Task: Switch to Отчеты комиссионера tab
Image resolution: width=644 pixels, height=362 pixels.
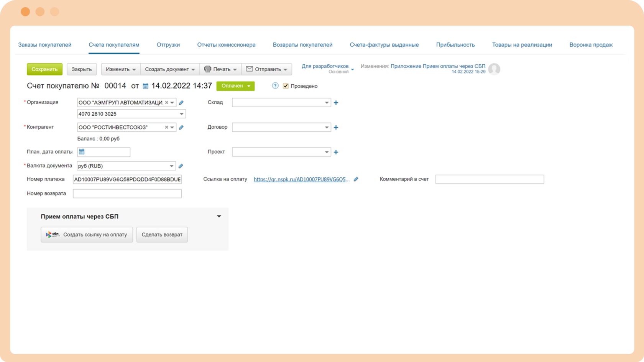Action: click(x=226, y=45)
